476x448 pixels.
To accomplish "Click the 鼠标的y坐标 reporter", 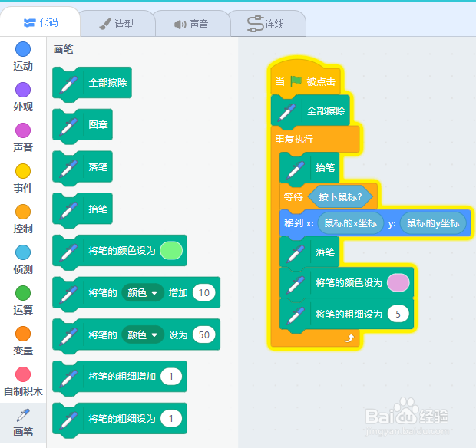I will click(433, 223).
